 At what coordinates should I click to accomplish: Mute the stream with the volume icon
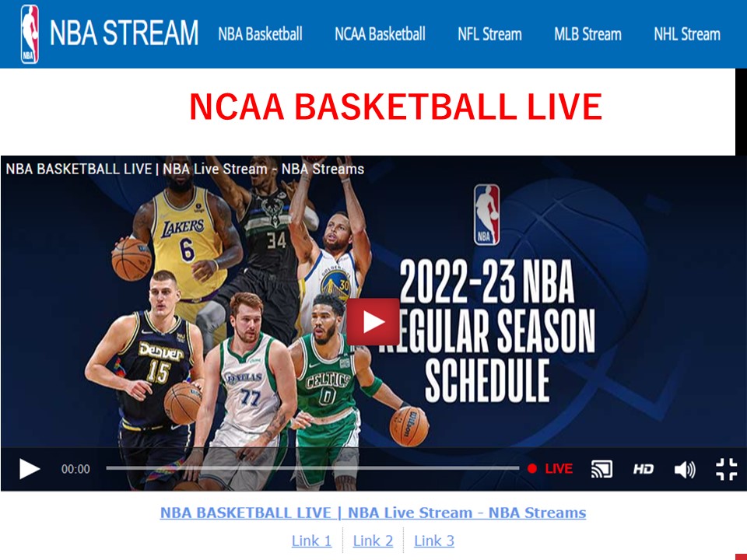point(684,468)
